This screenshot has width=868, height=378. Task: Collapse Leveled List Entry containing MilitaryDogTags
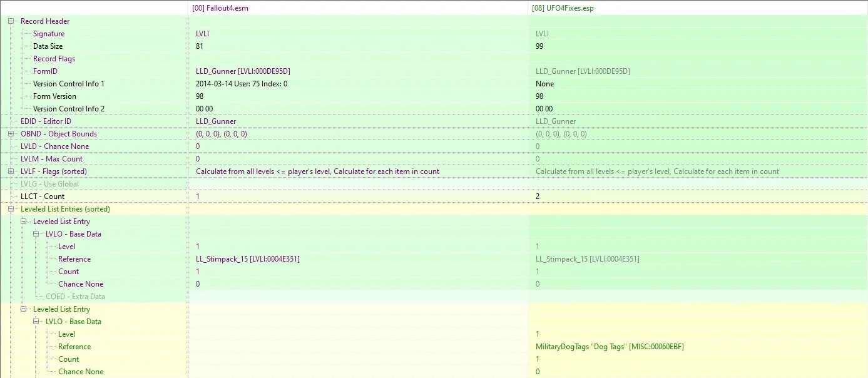(24, 309)
